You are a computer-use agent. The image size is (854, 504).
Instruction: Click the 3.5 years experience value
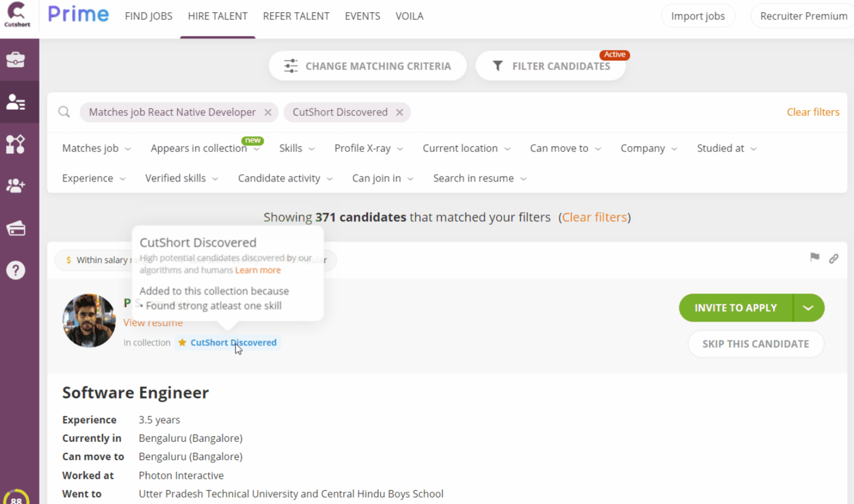click(x=159, y=420)
